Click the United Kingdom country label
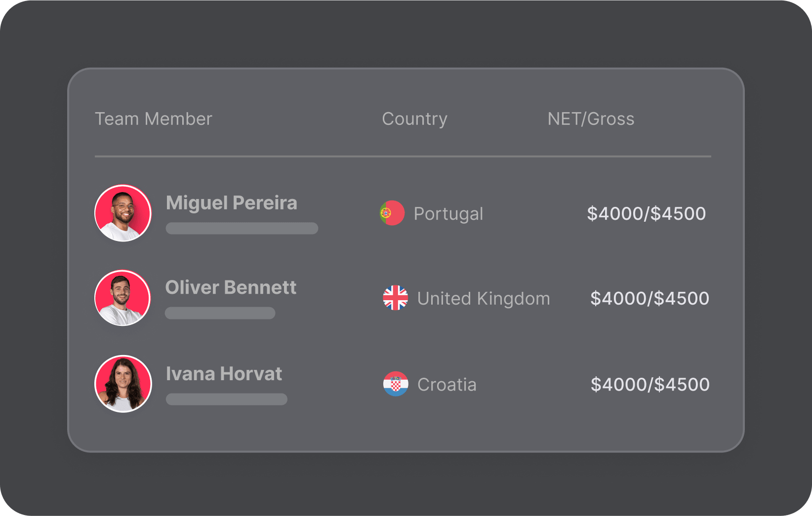812x516 pixels. click(484, 299)
